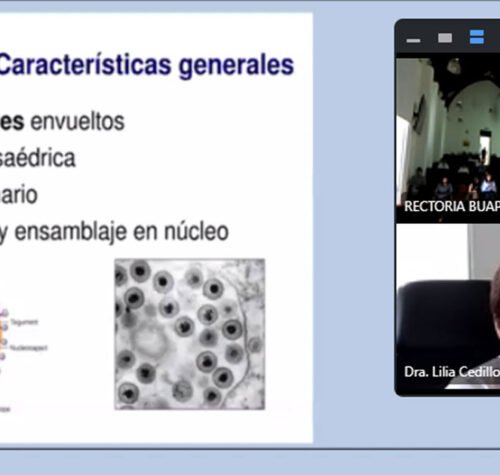The image size is (500, 475).
Task: Click the dark header bar of video panel
Action: coord(447,37)
